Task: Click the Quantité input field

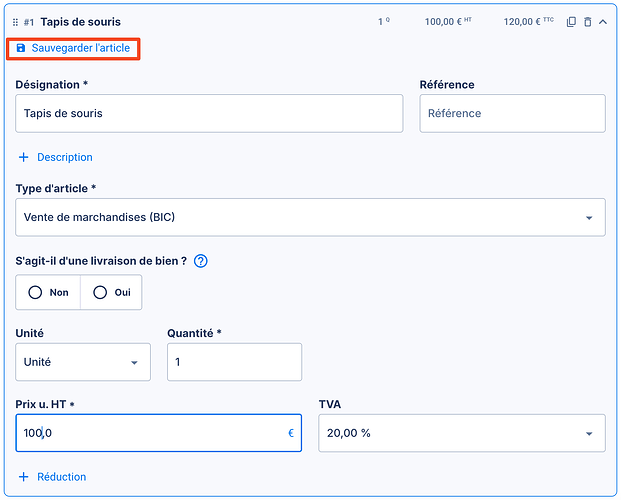Action: click(234, 362)
